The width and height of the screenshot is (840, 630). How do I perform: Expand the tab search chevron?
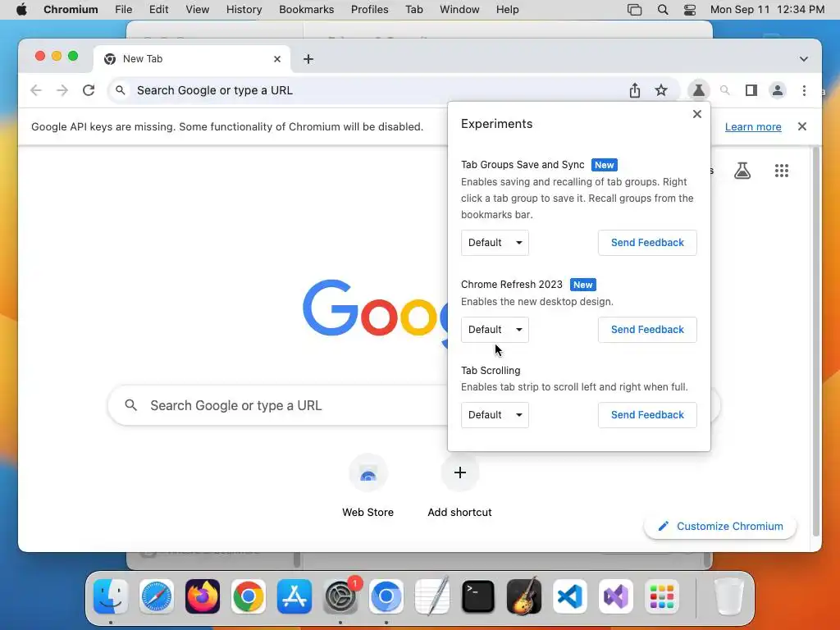click(x=804, y=59)
